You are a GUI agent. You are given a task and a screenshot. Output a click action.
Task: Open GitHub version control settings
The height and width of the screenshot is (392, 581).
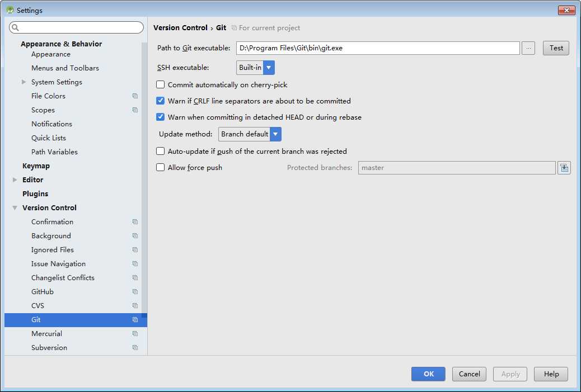pos(43,292)
